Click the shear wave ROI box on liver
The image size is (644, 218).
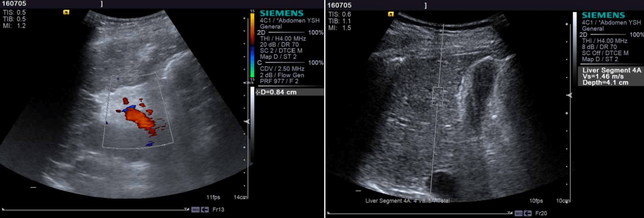tap(437, 96)
